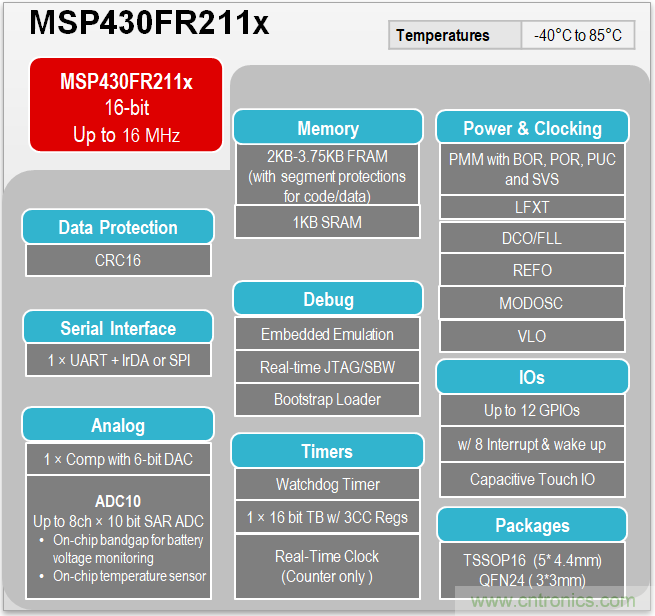
Task: Click the CRC16 block
Action: click(118, 260)
